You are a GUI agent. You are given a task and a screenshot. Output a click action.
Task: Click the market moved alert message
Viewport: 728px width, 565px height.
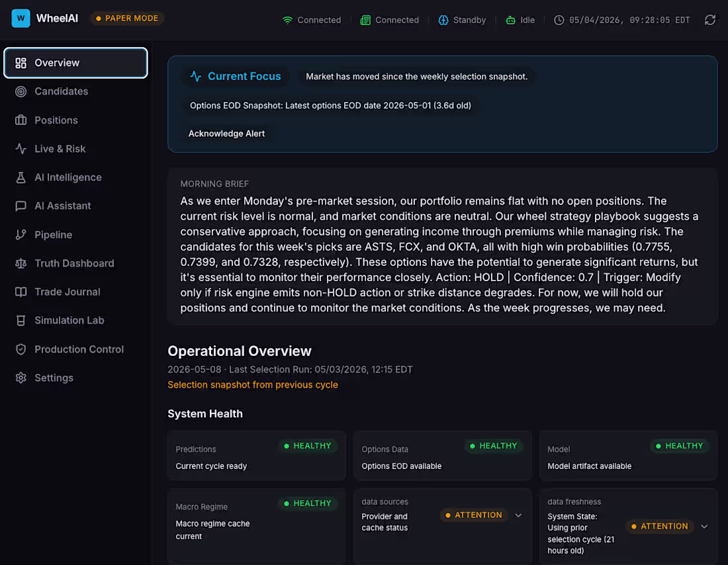[416, 77]
